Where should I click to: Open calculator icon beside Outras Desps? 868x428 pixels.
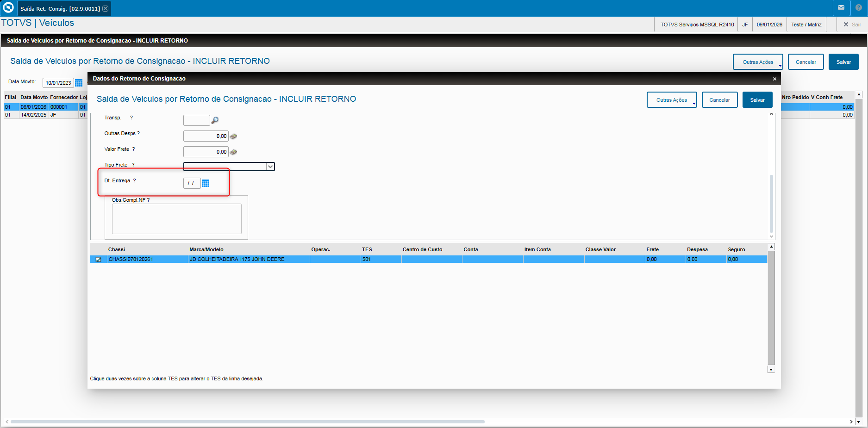[233, 136]
